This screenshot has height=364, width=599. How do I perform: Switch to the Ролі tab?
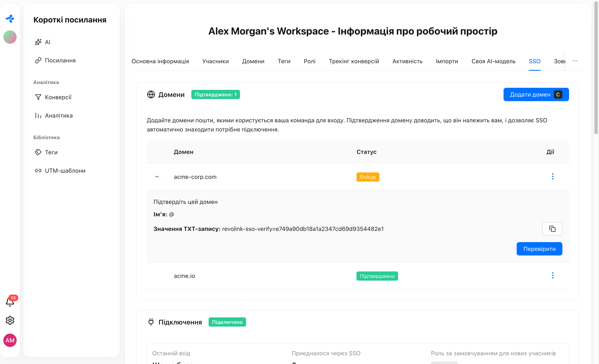[x=309, y=61]
